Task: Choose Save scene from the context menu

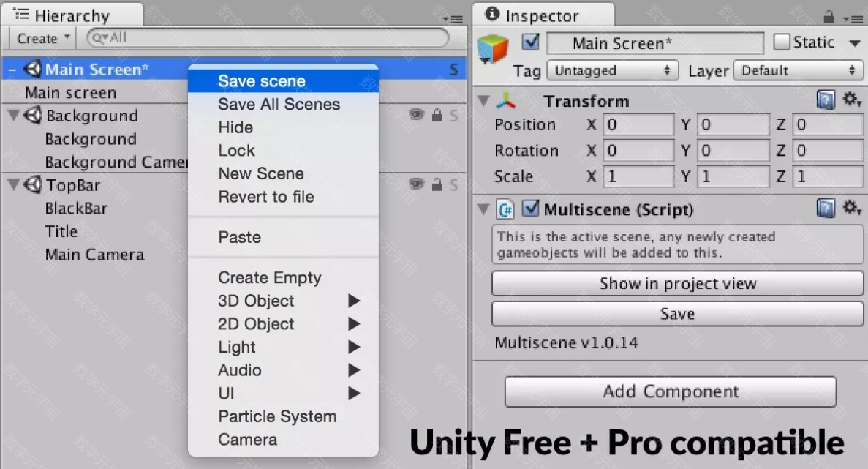Action: coord(284,80)
